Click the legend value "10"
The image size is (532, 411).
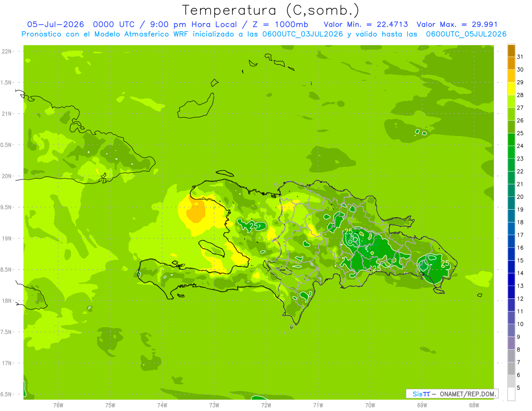click(520, 324)
